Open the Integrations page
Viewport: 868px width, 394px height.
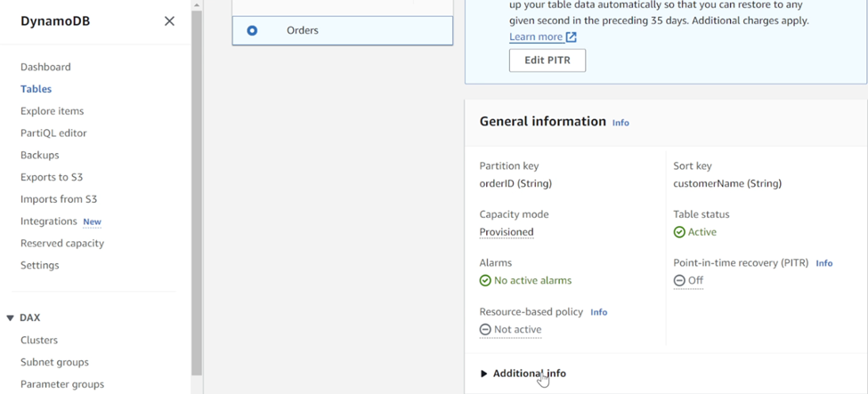(49, 221)
